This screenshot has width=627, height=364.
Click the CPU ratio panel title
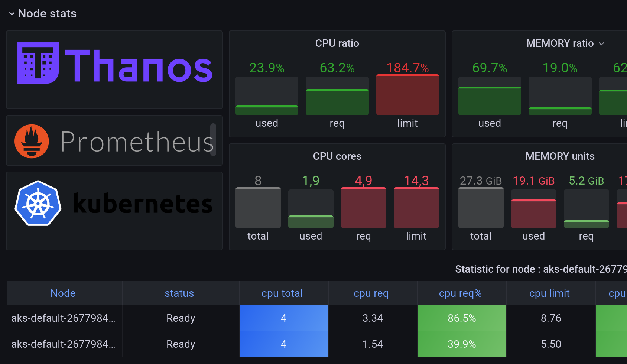coord(337,43)
